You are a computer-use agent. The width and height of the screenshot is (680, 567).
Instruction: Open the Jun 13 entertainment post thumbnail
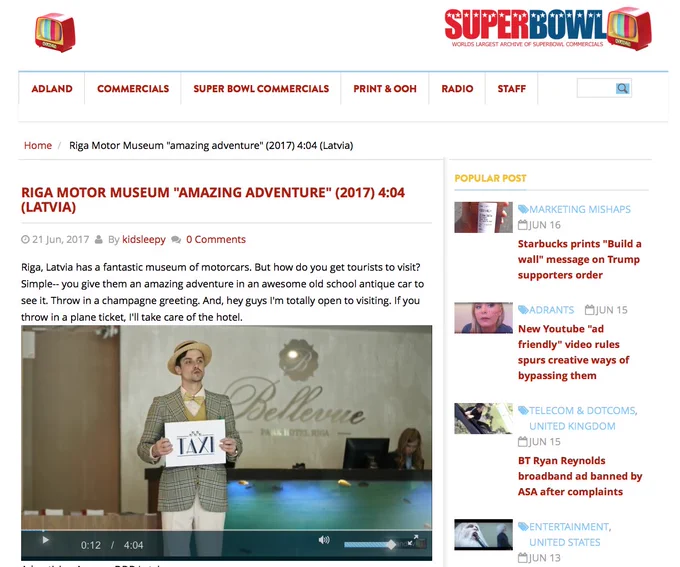484,534
